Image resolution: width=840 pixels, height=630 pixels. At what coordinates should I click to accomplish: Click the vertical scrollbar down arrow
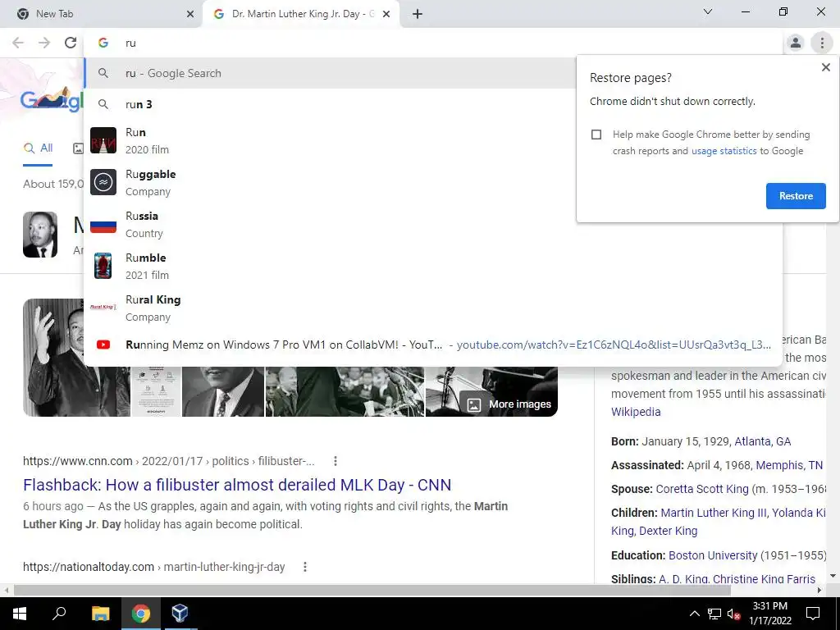(833, 576)
